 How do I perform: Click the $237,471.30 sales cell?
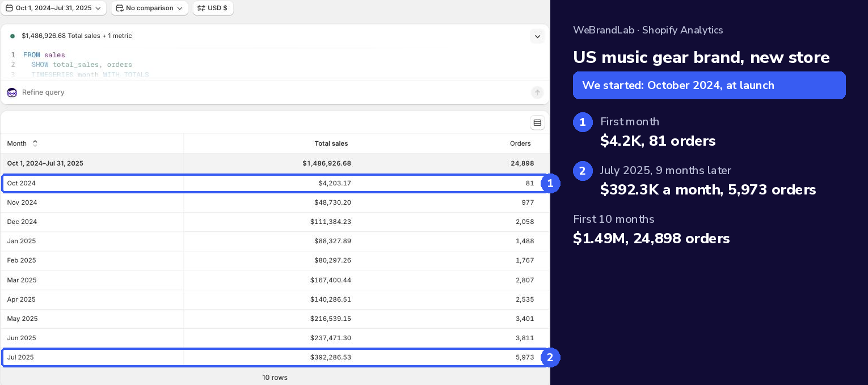coord(331,338)
